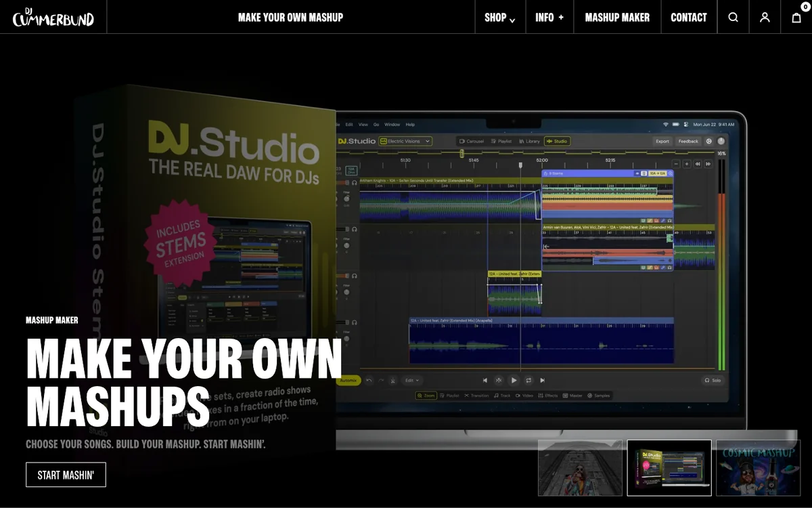
Task: Select the Effects tab in bottom toolbar
Action: click(x=548, y=396)
